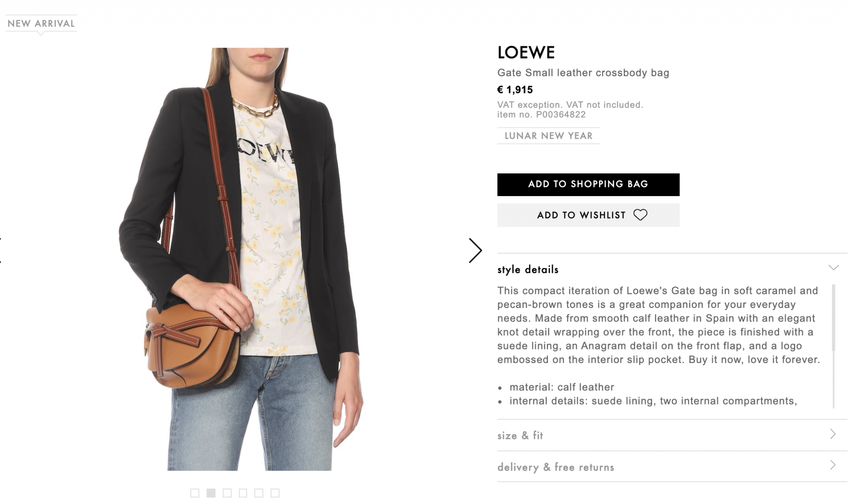Open the LUNAR NEW YEAR tag

pyautogui.click(x=548, y=136)
